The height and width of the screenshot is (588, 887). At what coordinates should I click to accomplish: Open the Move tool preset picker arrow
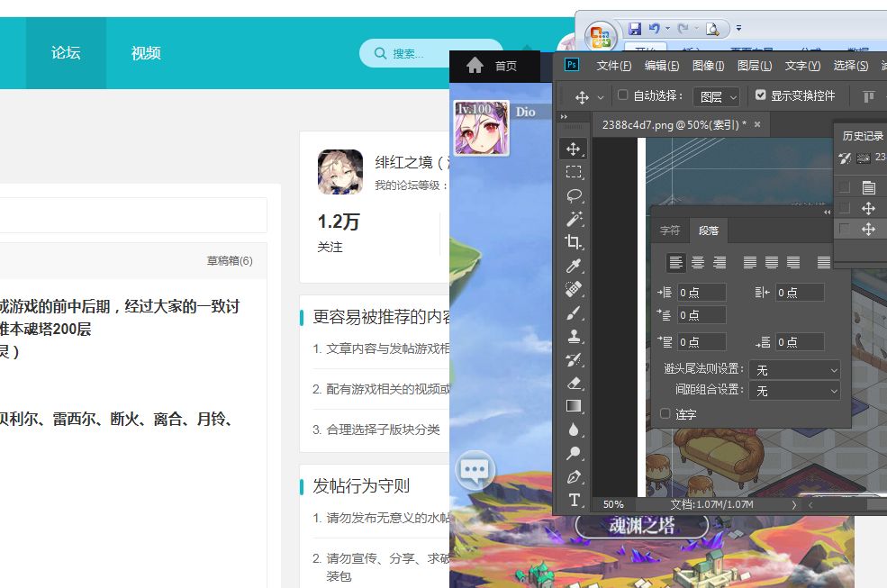[x=601, y=97]
